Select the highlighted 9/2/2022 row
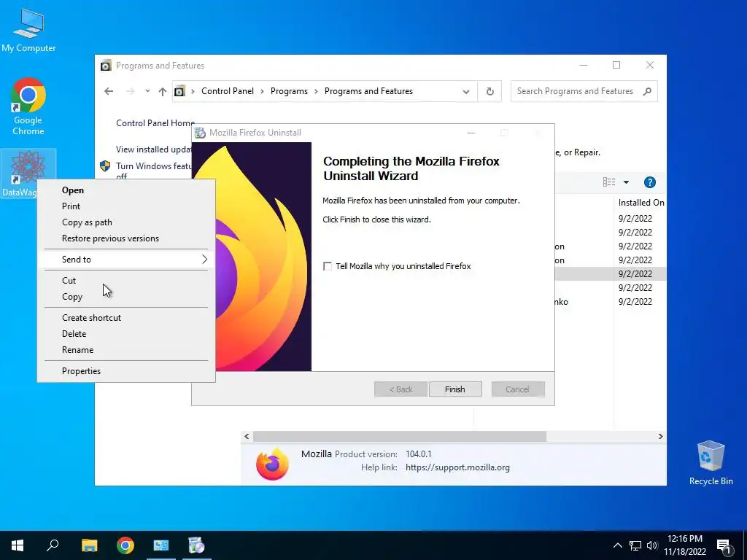This screenshot has height=560, width=747. [x=610, y=274]
